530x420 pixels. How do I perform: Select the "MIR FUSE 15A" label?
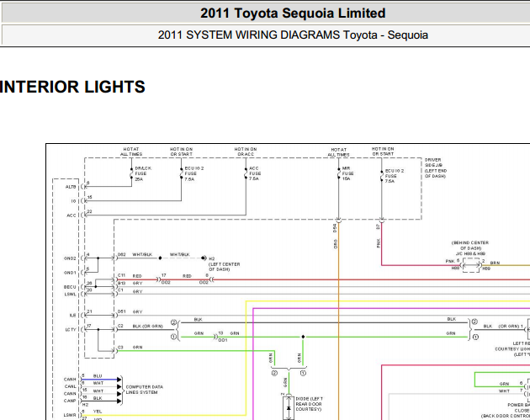(347, 173)
